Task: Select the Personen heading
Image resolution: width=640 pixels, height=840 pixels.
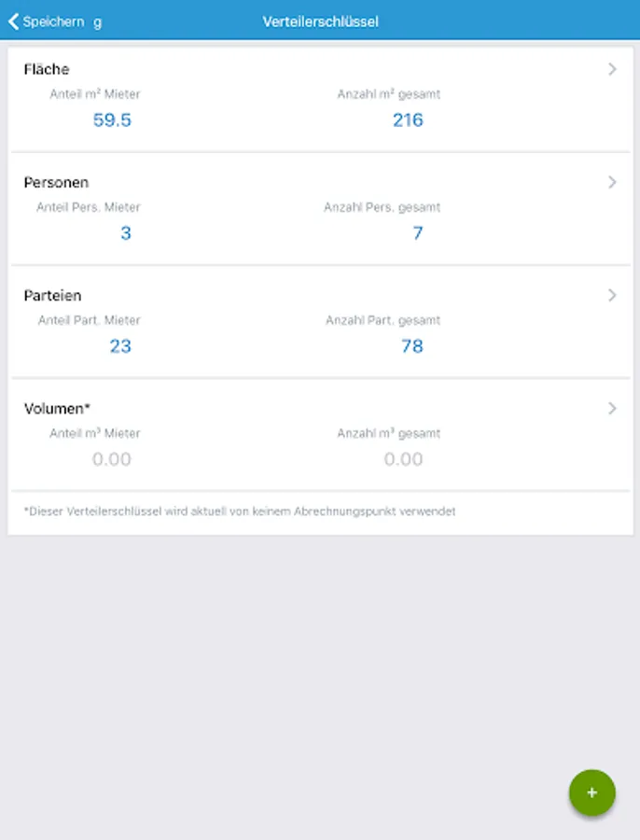Action: (x=56, y=182)
